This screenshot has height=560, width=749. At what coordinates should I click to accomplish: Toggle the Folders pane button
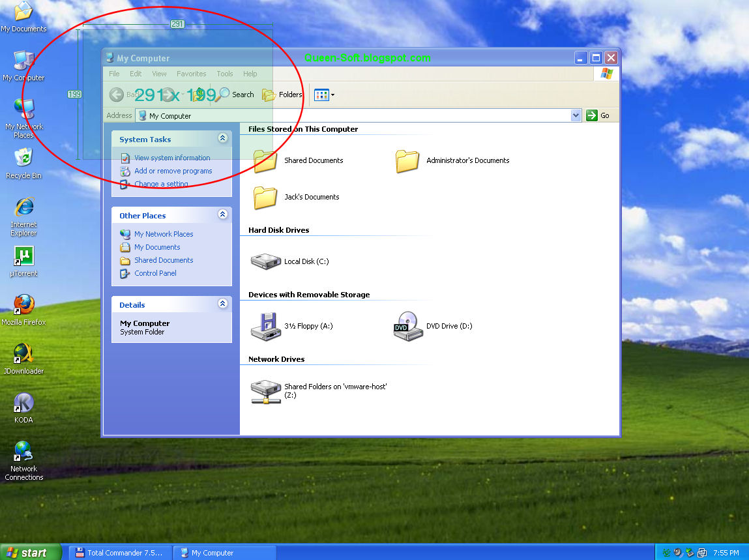282,95
